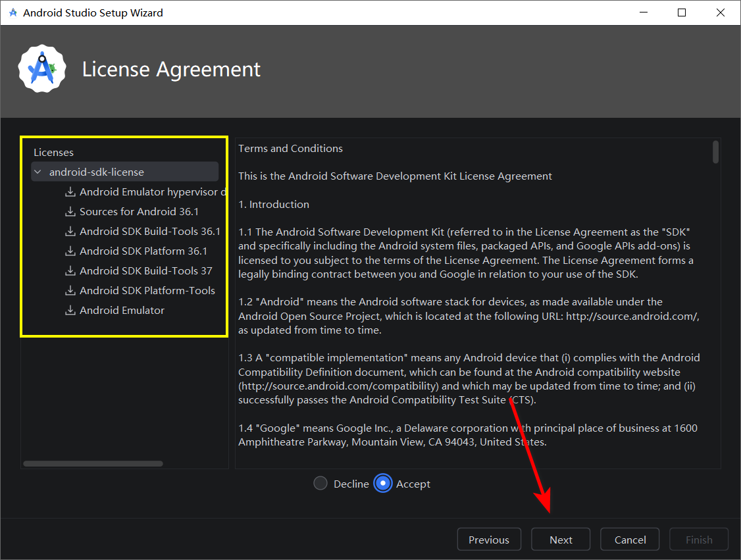The width and height of the screenshot is (741, 560).
Task: Click paragraph 1.2 defining Android
Action: coord(469,316)
